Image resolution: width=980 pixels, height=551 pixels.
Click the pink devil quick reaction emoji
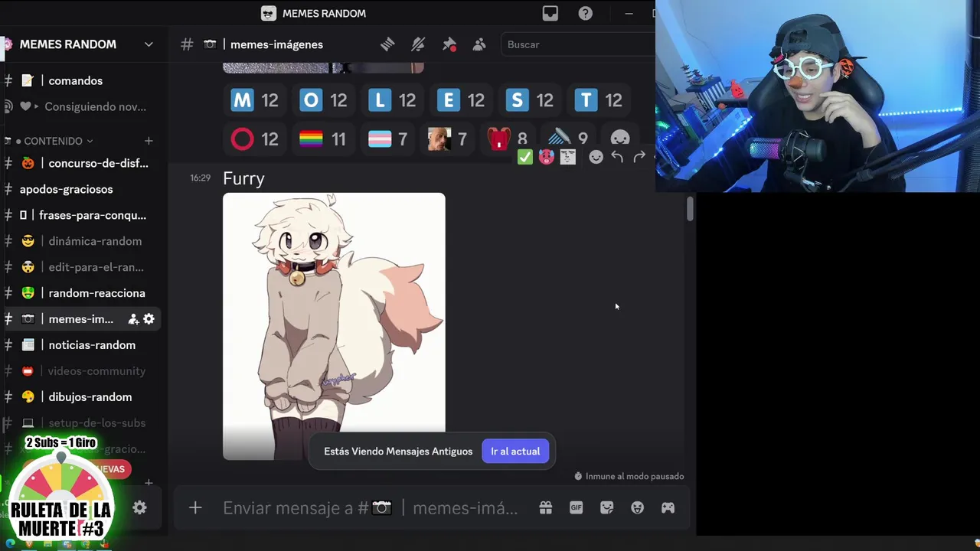[x=546, y=157]
